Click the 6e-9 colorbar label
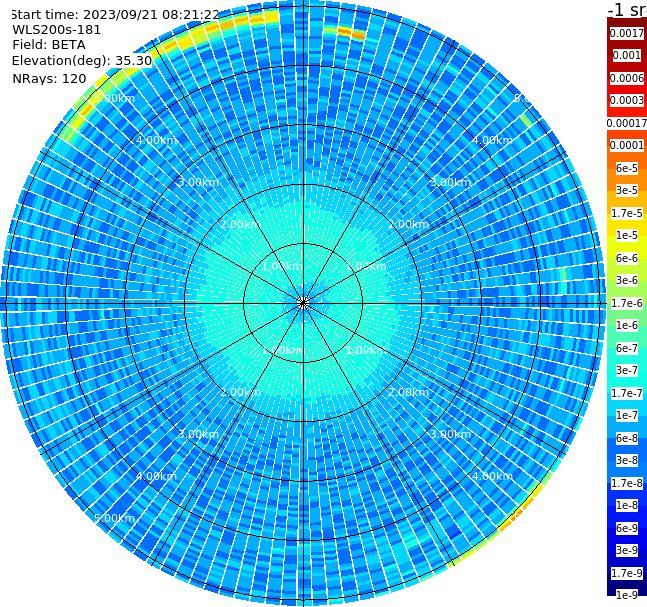 [x=626, y=528]
